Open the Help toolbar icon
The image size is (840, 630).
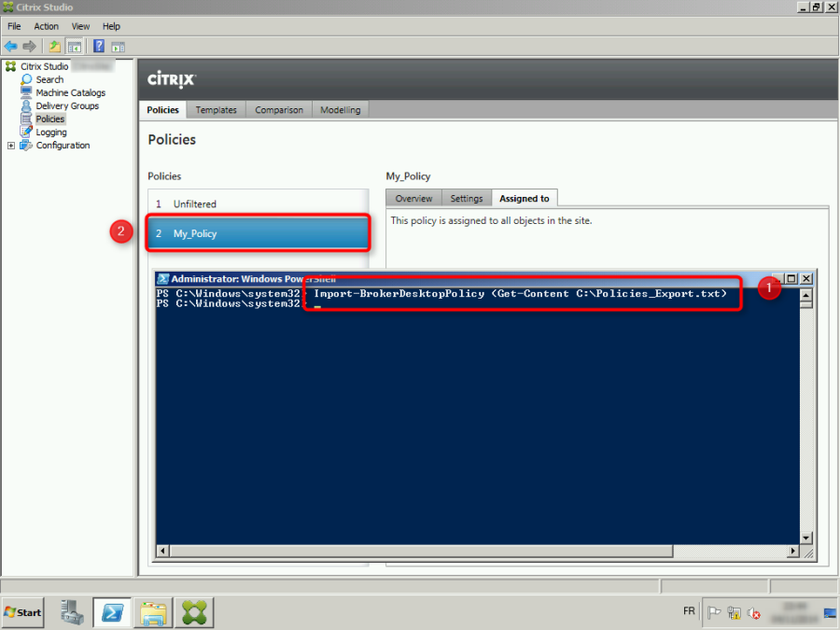[99, 47]
